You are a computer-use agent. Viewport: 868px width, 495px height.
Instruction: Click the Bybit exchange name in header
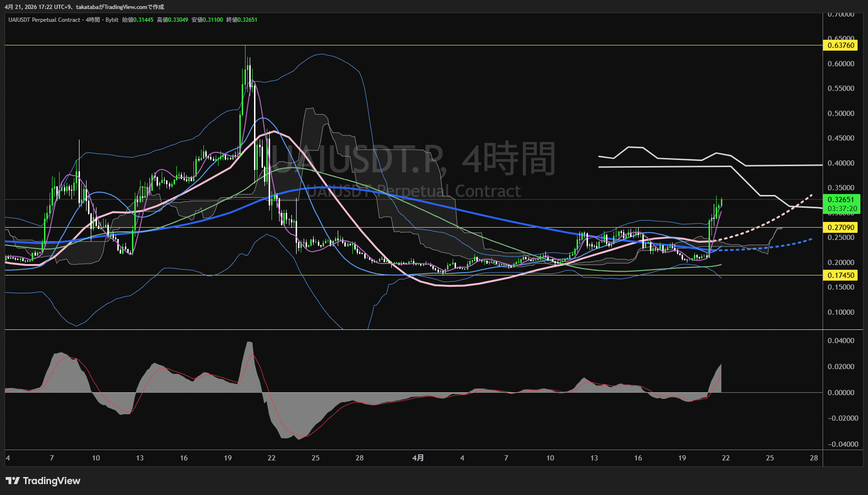tap(112, 20)
